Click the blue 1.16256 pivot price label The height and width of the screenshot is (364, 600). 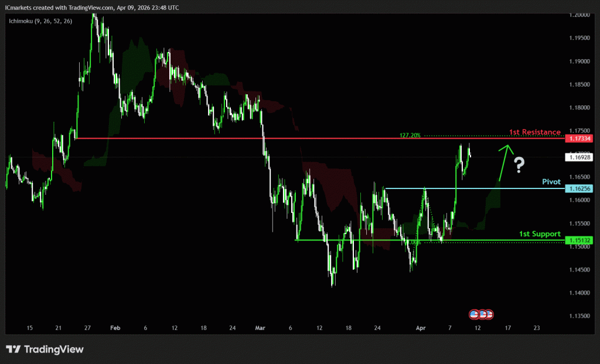coord(579,188)
